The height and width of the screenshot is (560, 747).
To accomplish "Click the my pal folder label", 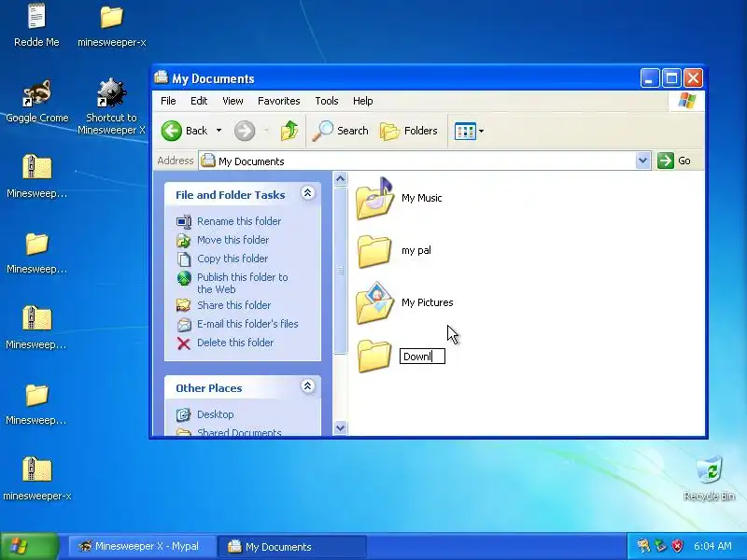I will pyautogui.click(x=416, y=250).
